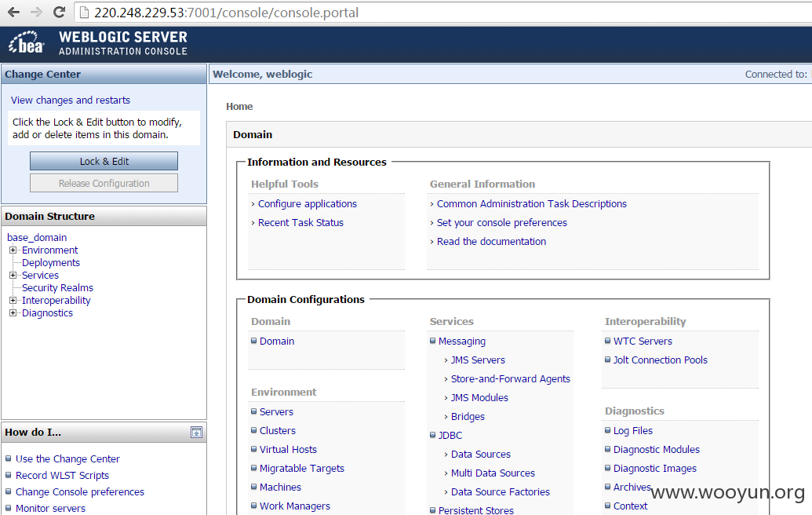The width and height of the screenshot is (812, 515).
Task: Open Security Realms in Domain Structure
Action: click(57, 287)
